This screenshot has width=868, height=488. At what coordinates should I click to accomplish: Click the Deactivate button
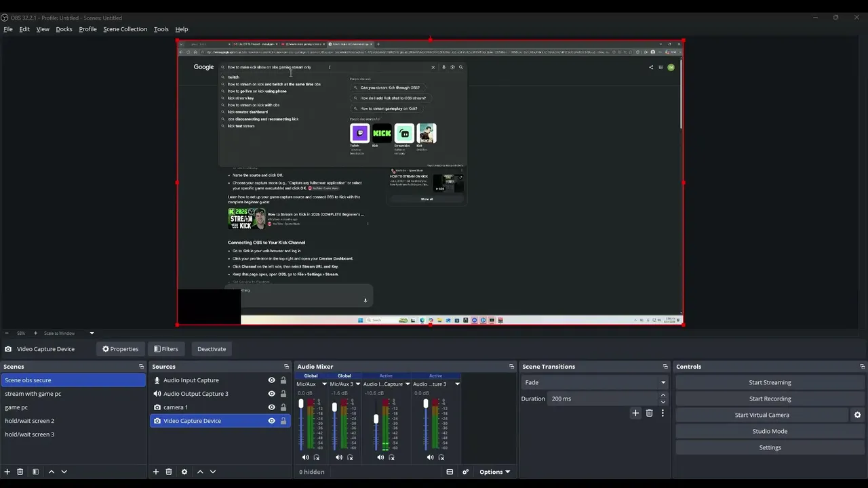click(x=212, y=349)
